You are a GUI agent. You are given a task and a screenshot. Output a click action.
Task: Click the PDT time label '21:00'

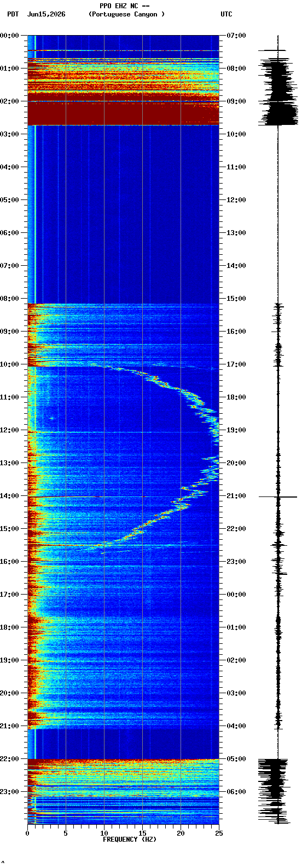10,726
